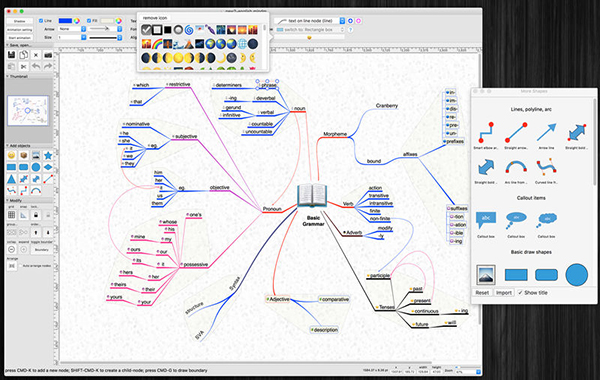
Task: Add a smiley emoji object
Action: coord(11,155)
